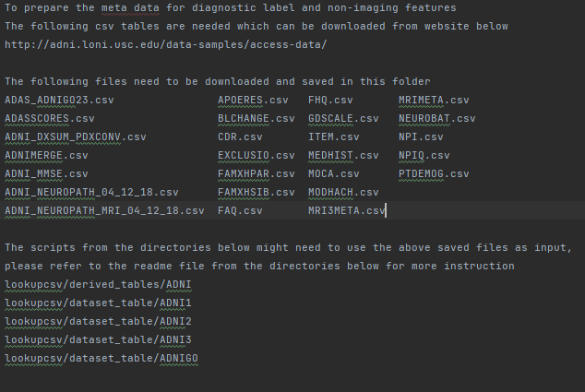Click ADNI_NEUROPATH_04_12_18.csv text
This screenshot has height=392, width=585.
[91, 193]
